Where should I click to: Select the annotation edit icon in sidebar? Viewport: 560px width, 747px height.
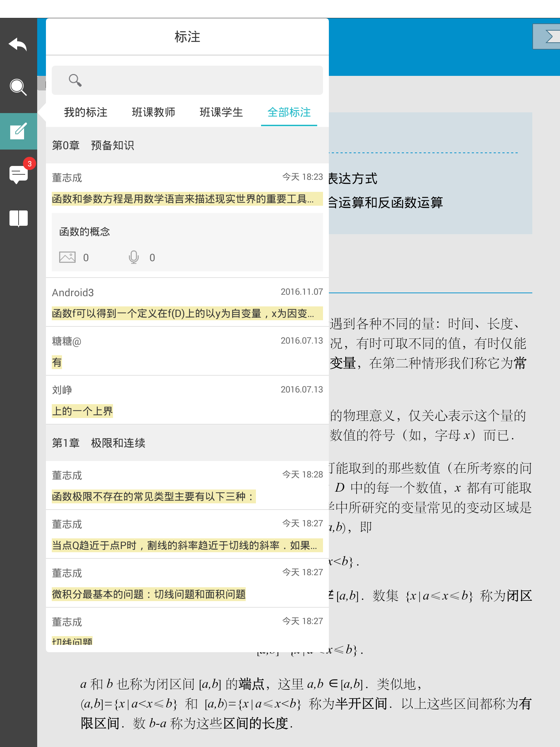pos(18,131)
